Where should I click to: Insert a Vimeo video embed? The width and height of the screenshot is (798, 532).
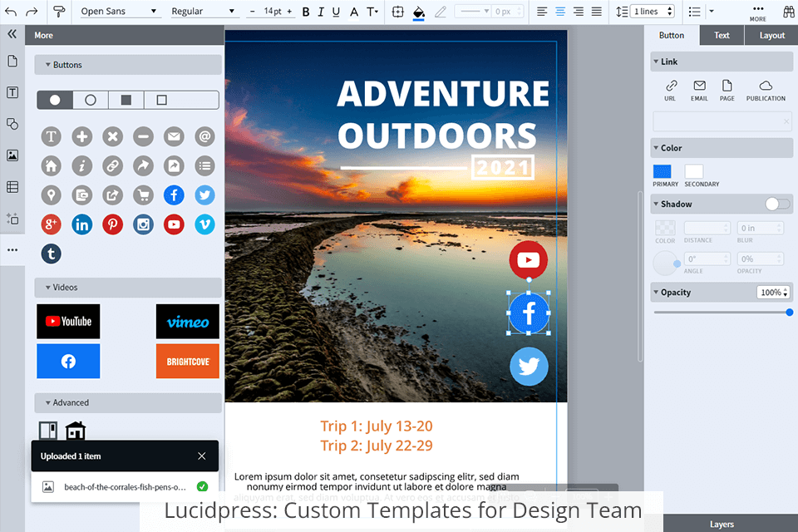tap(188, 321)
